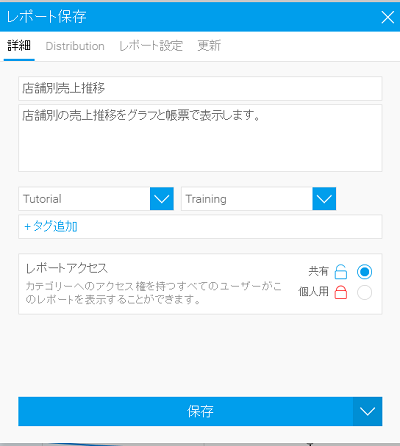Viewport: 400px width, 446px height.
Task: Click the red locked padlock icon
Action: (x=341, y=292)
